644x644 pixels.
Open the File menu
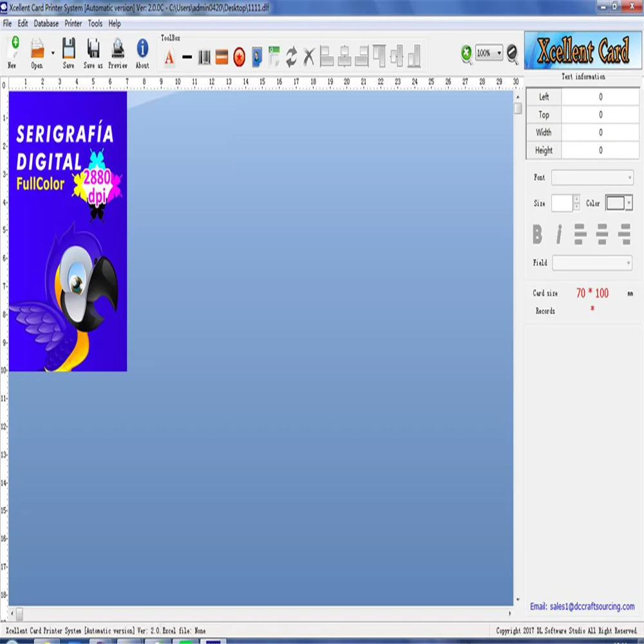coord(7,23)
